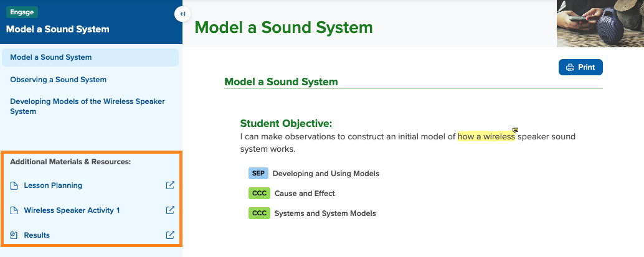Open the Results resource link

pos(37,235)
